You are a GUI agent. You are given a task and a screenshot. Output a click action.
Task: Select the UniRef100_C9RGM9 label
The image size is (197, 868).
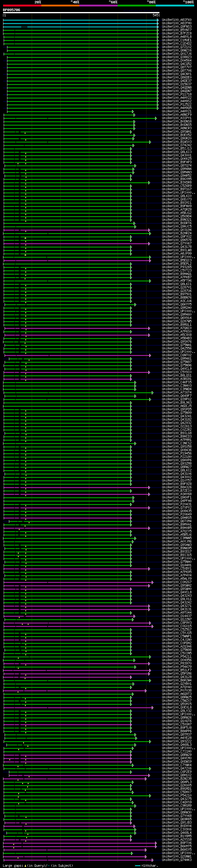[x=176, y=806]
